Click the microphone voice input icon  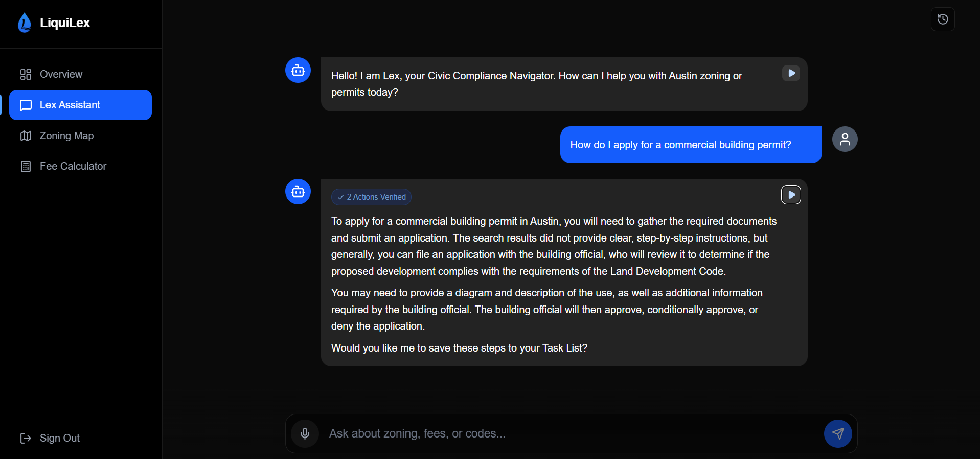pos(305,433)
